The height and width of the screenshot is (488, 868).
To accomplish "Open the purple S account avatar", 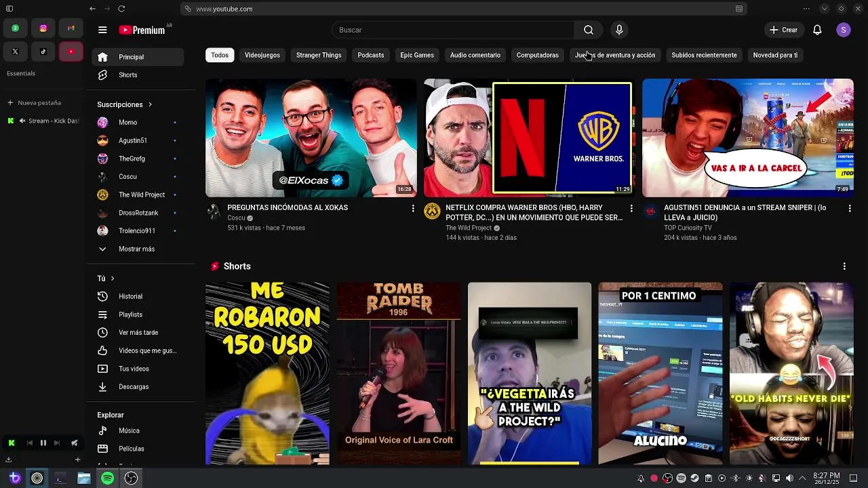I will (843, 30).
